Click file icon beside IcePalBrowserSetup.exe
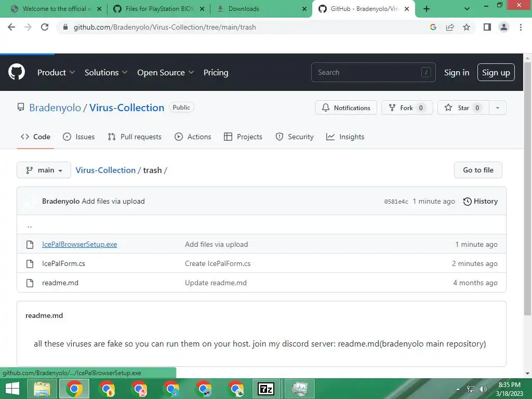The width and height of the screenshot is (532, 399). pyautogui.click(x=30, y=244)
